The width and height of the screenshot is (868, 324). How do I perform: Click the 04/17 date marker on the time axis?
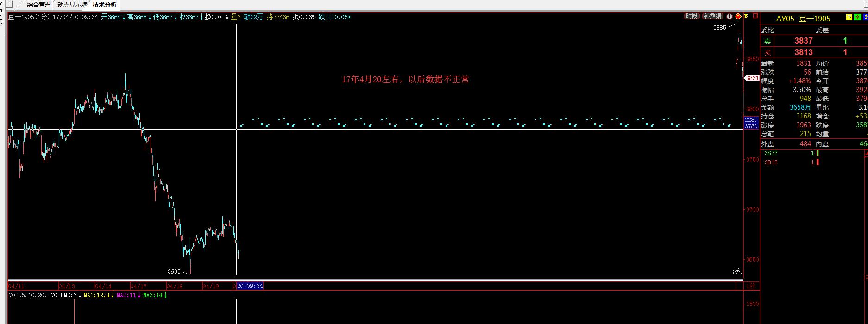(x=138, y=286)
